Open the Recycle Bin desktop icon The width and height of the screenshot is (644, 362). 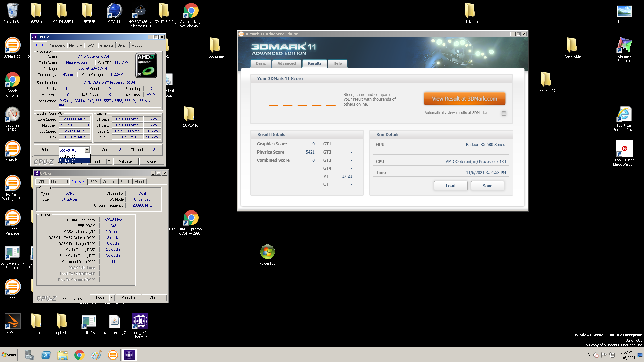point(12,13)
